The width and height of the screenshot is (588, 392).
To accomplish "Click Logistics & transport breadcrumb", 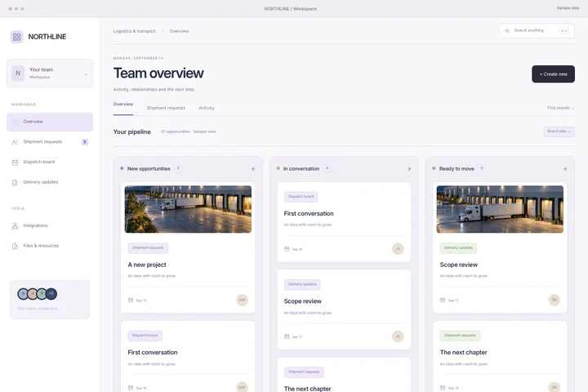I will (x=134, y=31).
